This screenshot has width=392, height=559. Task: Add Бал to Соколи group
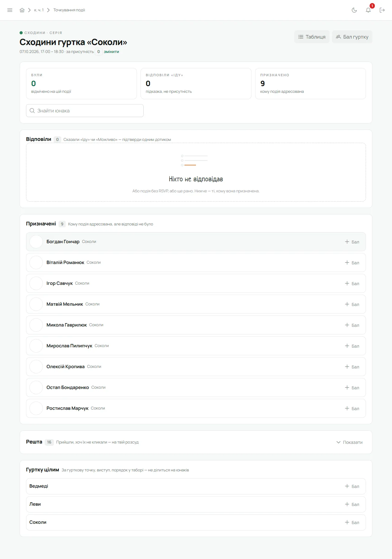pyautogui.click(x=352, y=523)
